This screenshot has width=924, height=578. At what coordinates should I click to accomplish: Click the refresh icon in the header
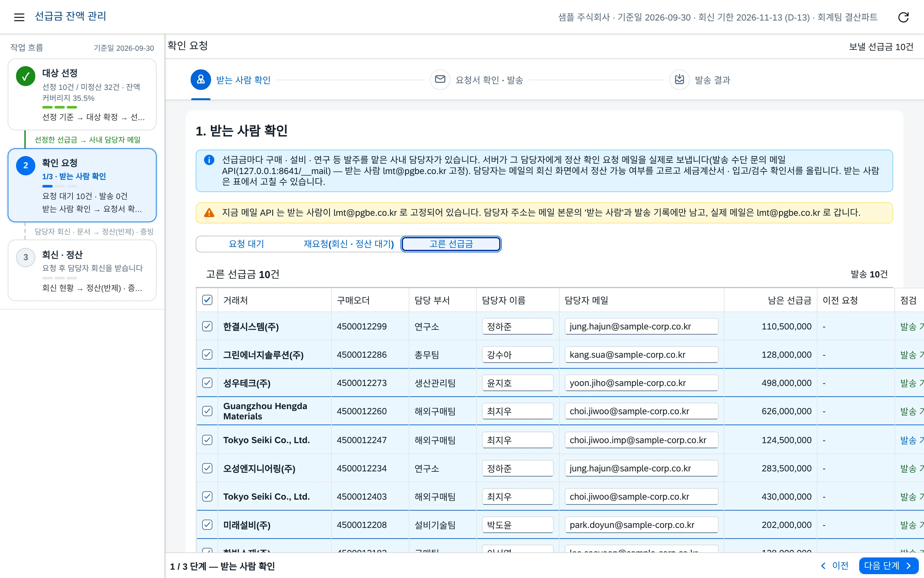[903, 17]
